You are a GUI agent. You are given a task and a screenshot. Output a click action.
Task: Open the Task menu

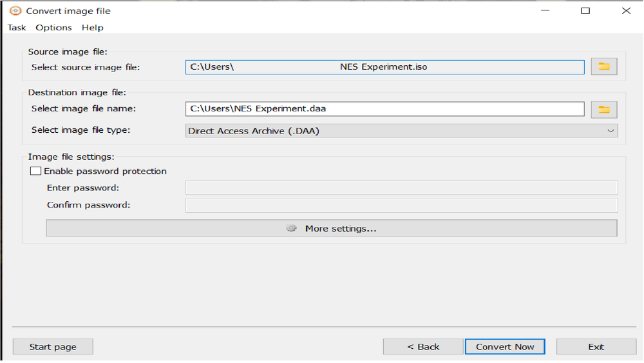click(17, 28)
